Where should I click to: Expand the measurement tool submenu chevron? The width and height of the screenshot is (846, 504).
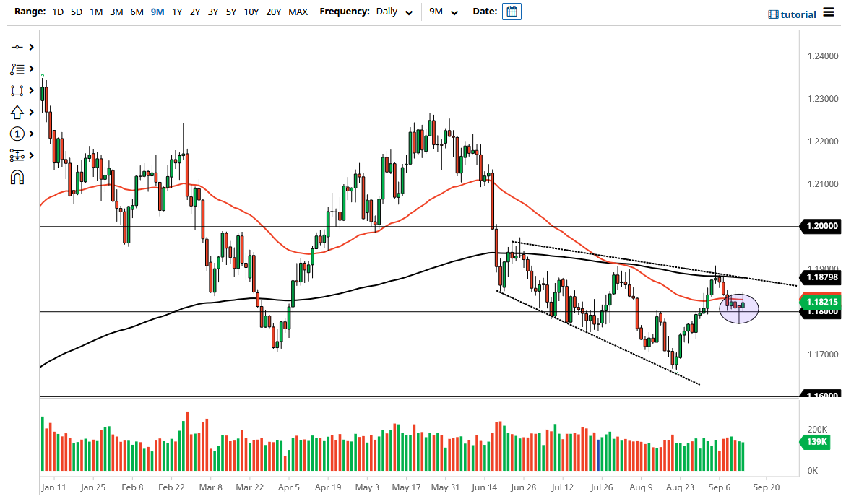click(x=31, y=156)
